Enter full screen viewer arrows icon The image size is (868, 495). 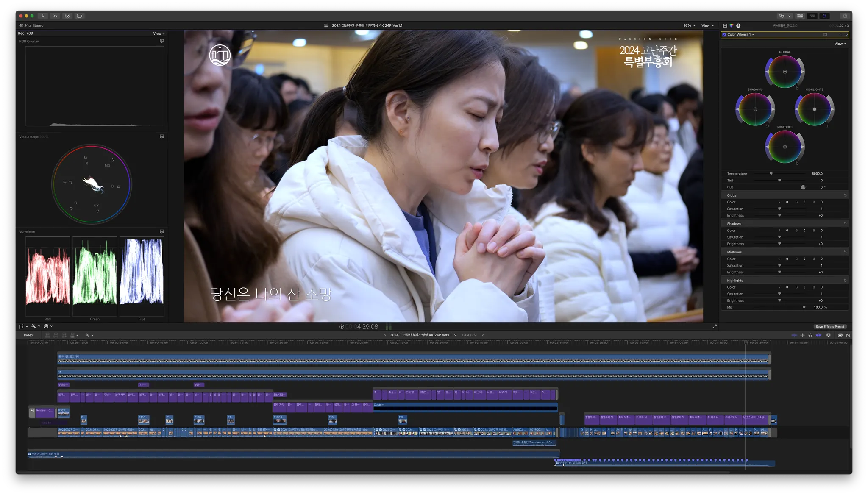click(x=715, y=326)
